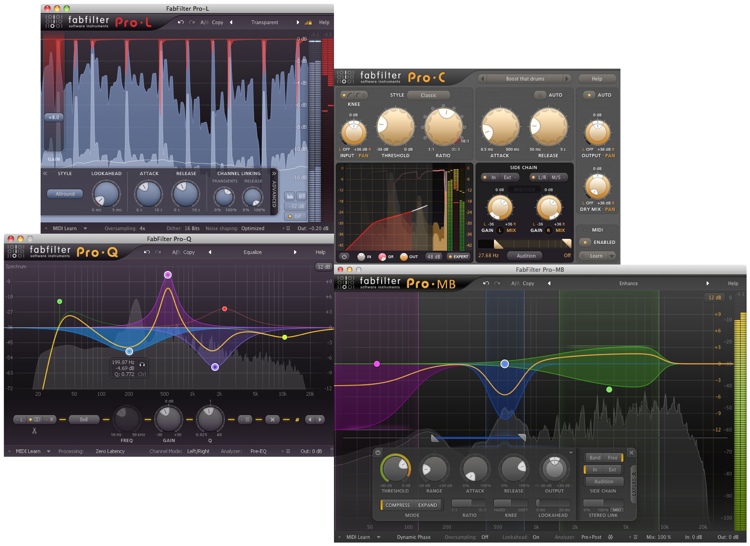
Task: Click analyzer freeze icon next to Pre+Post
Action: [610, 537]
